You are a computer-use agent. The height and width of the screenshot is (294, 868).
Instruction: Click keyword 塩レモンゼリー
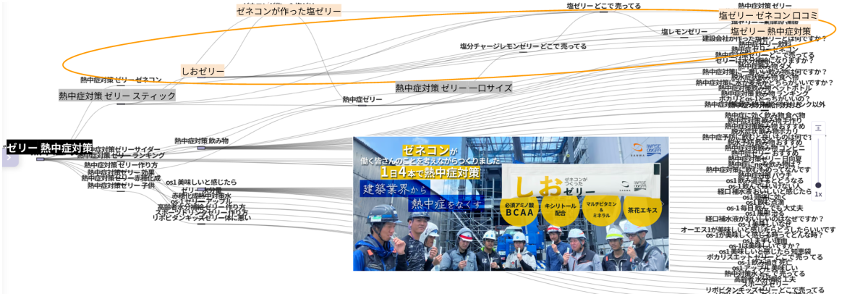(684, 32)
